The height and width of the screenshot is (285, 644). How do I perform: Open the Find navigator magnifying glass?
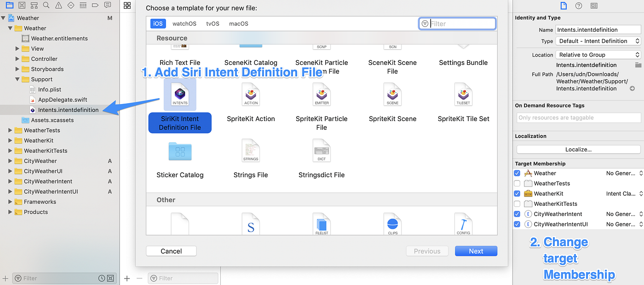pyautogui.click(x=46, y=5)
